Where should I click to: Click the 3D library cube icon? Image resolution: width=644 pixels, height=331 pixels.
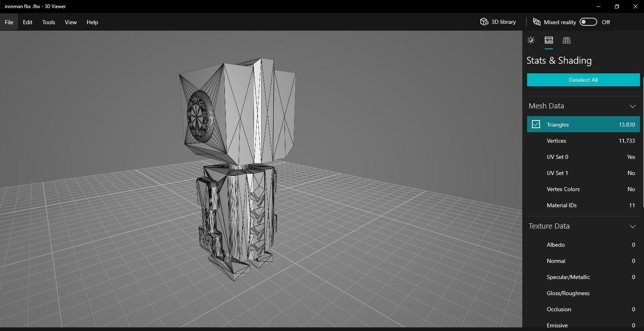484,22
